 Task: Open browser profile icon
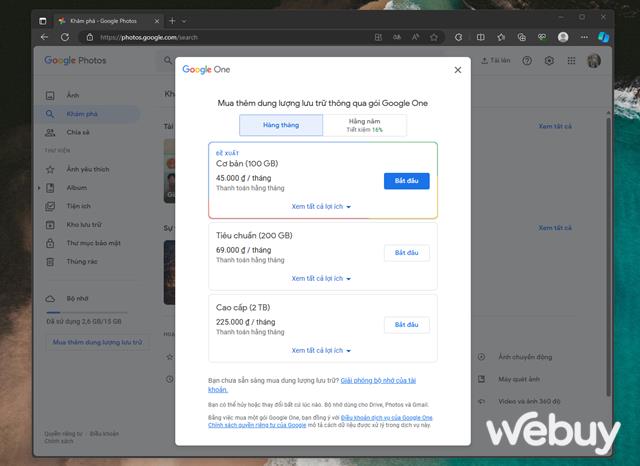point(563,37)
